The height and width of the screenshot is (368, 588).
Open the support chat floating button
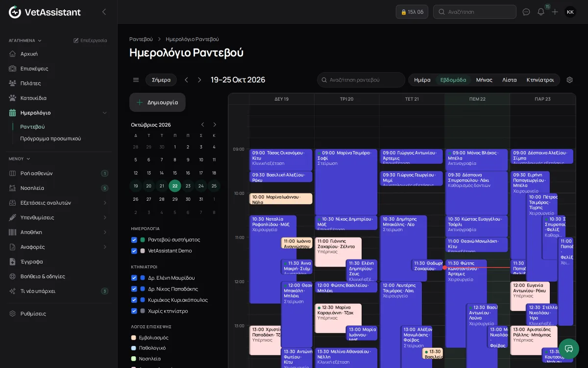(569, 349)
